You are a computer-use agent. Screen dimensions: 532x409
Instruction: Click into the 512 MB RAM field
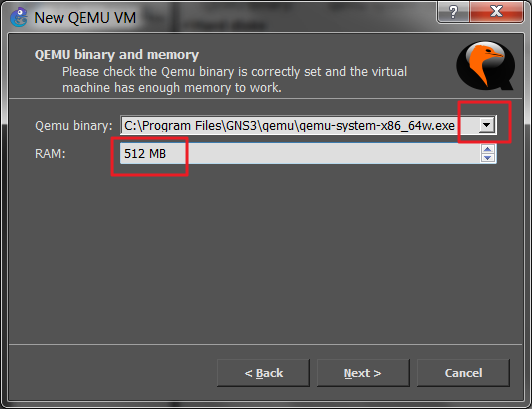coord(300,153)
